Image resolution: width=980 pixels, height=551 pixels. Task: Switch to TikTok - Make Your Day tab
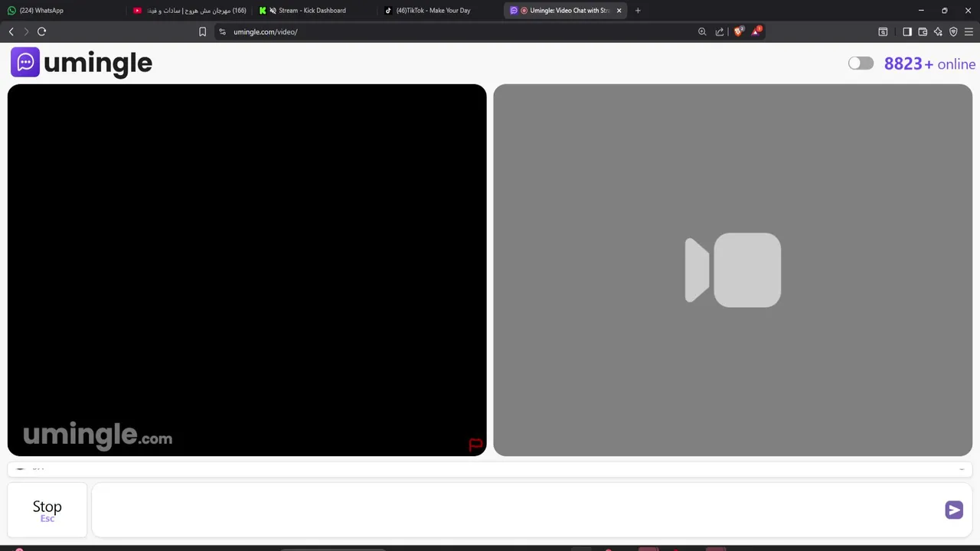point(440,11)
